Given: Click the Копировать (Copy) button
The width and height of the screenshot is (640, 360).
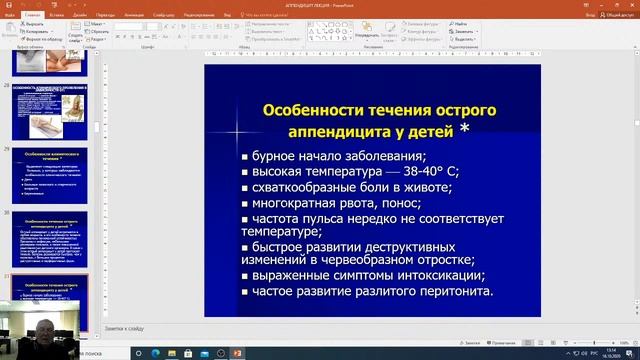Looking at the screenshot, I should click(34, 31).
